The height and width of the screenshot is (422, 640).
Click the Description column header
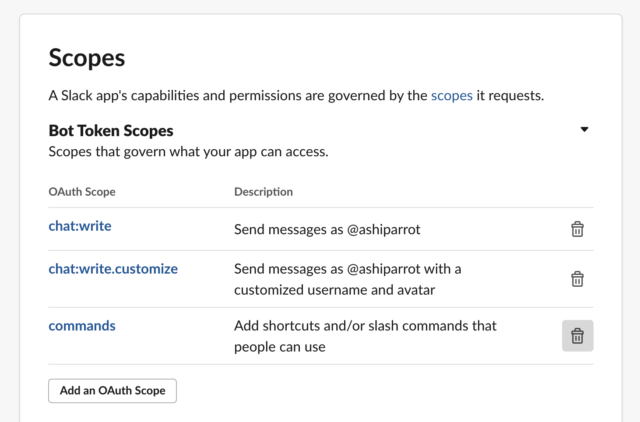263,191
